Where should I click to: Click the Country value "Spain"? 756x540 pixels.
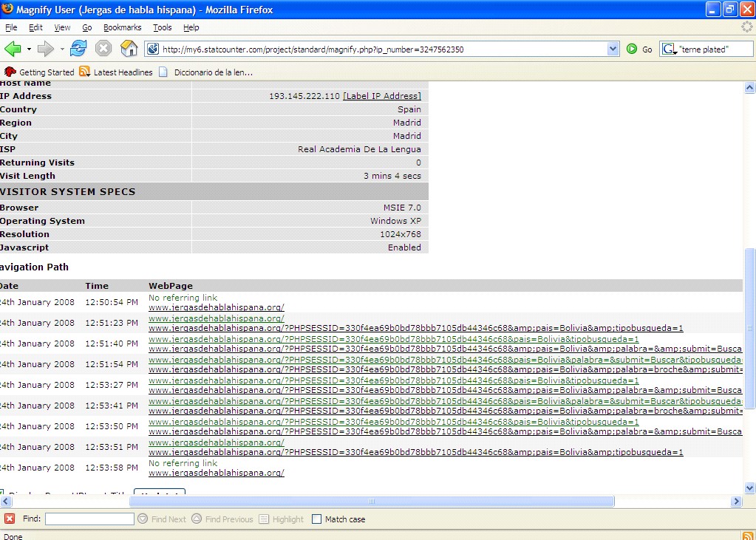[409, 109]
